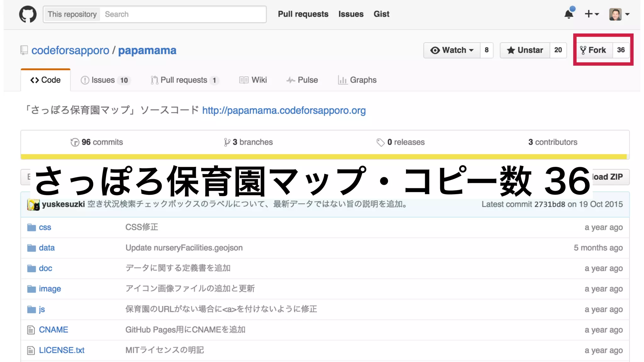Viewport: 644px width, 362px height.
Task: Click the GitHub Octocat logo
Action: pyautogui.click(x=28, y=14)
